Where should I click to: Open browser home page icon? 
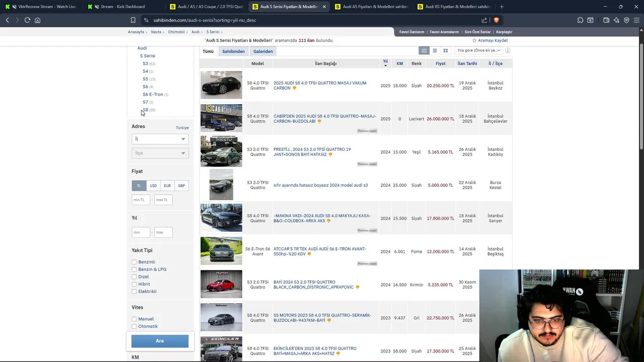point(37,20)
